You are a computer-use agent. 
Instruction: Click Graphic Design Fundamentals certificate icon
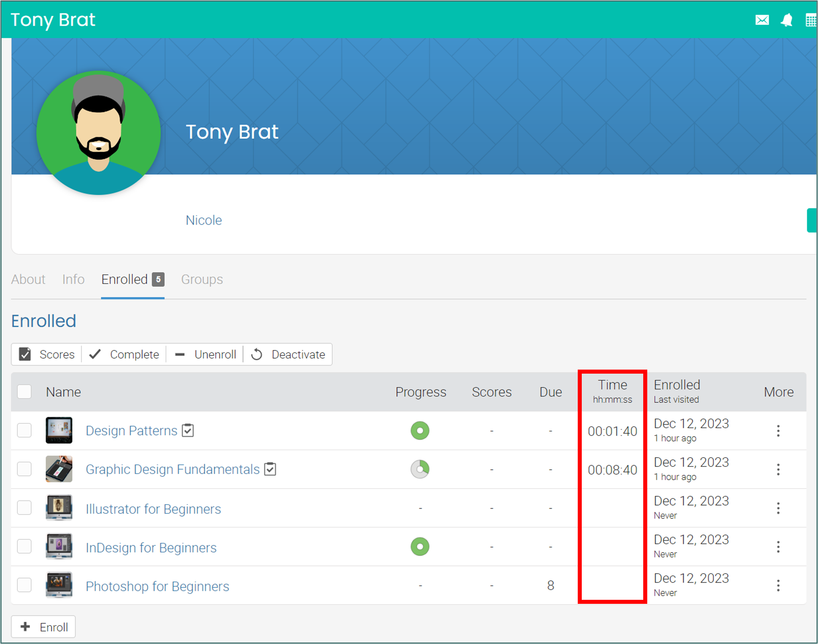coord(270,469)
